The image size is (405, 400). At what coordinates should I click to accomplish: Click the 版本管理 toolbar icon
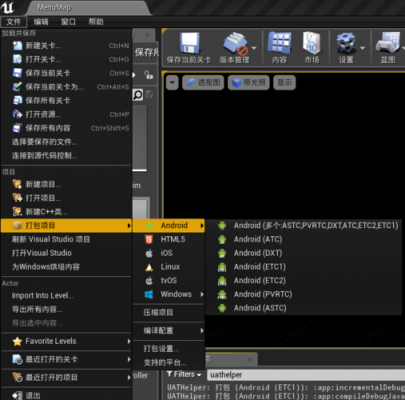235,43
